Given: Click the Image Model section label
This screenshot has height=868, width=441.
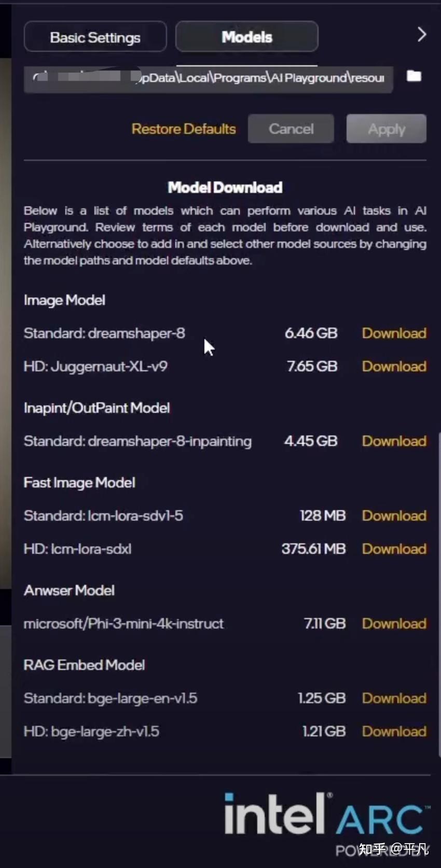Looking at the screenshot, I should pyautogui.click(x=65, y=300).
